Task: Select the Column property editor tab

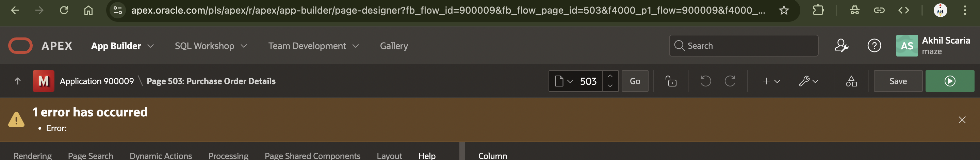Action: (x=493, y=156)
